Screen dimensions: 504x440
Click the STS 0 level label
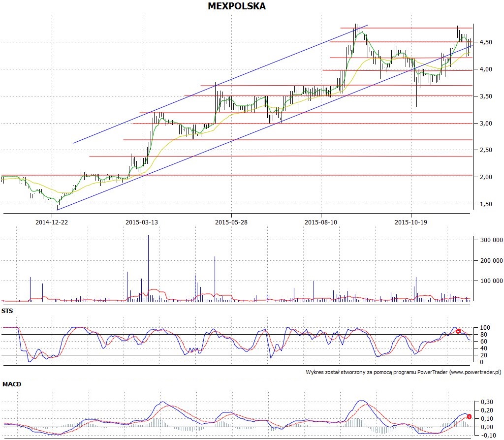click(x=481, y=362)
